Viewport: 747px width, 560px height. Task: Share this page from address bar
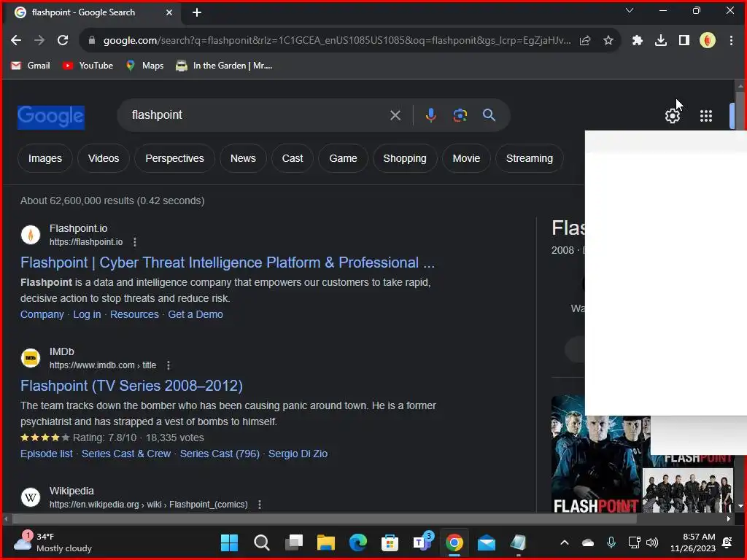[x=585, y=41]
